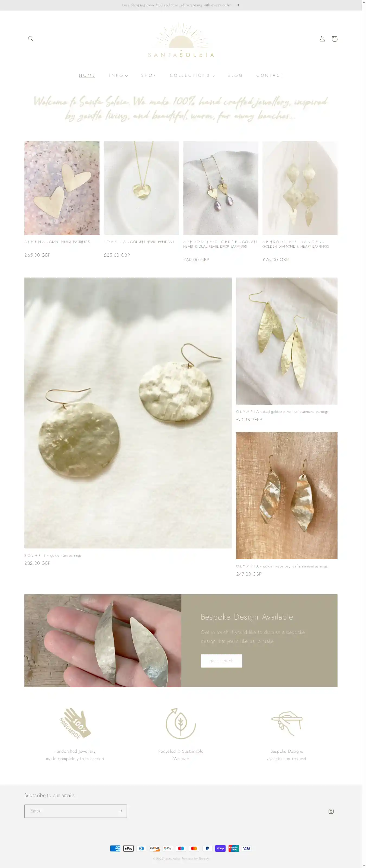
Task: Open the account login icon
Action: (x=322, y=39)
